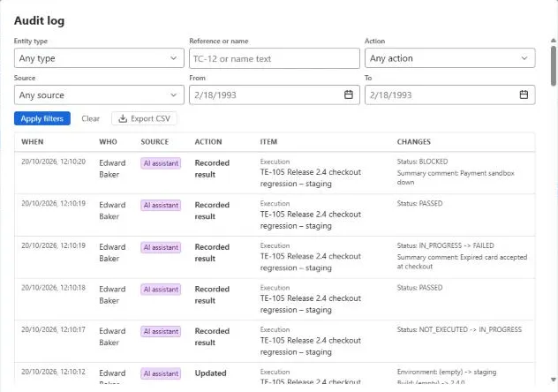Image resolution: width=558 pixels, height=392 pixels.
Task: Click TE-105 item in the 12:10:18 row
Action: 311,304
